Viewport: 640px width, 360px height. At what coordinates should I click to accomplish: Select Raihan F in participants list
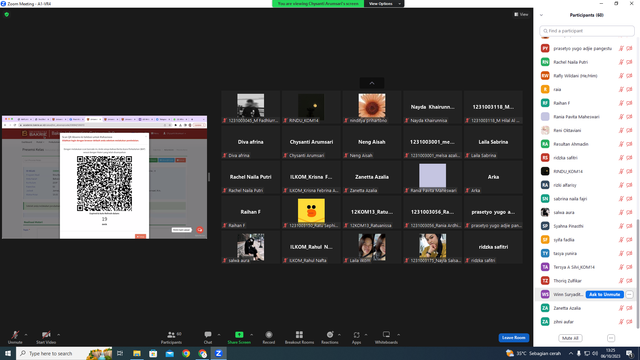point(587,103)
